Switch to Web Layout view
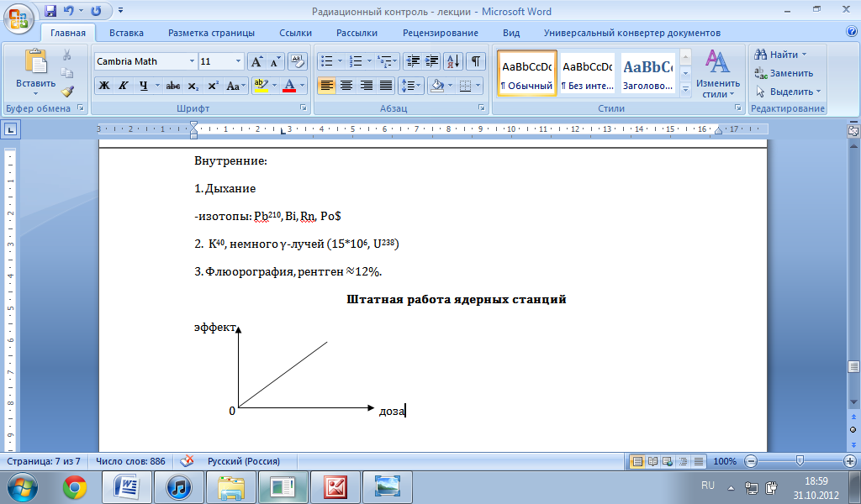The image size is (861, 504). pyautogui.click(x=668, y=461)
